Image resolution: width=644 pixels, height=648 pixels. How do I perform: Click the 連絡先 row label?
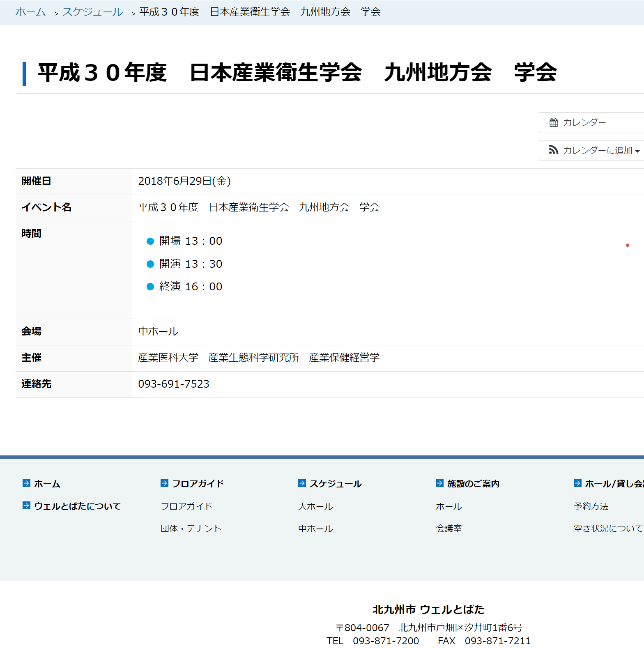coord(36,384)
